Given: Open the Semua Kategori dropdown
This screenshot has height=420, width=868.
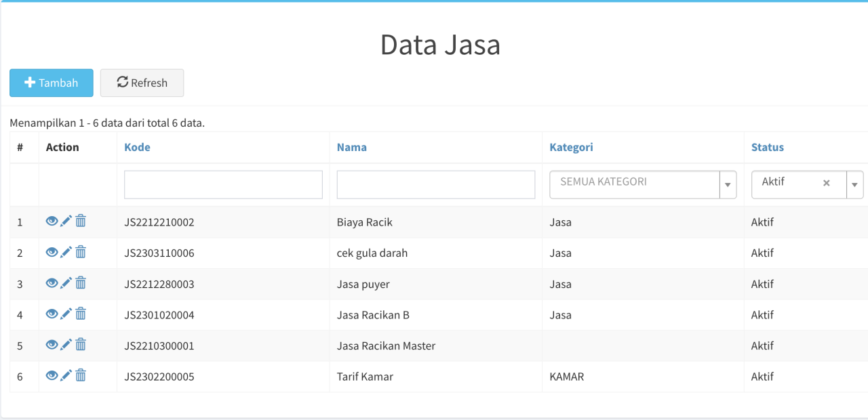Looking at the screenshot, I should coord(643,184).
